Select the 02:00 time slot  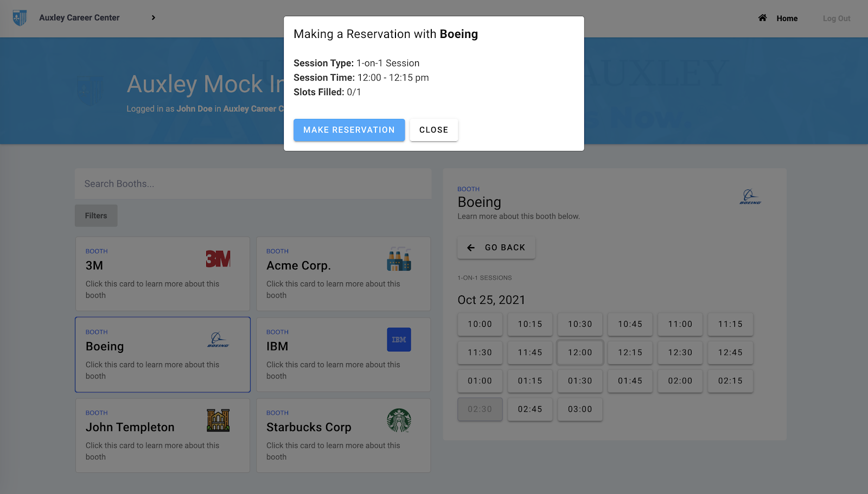(x=680, y=381)
